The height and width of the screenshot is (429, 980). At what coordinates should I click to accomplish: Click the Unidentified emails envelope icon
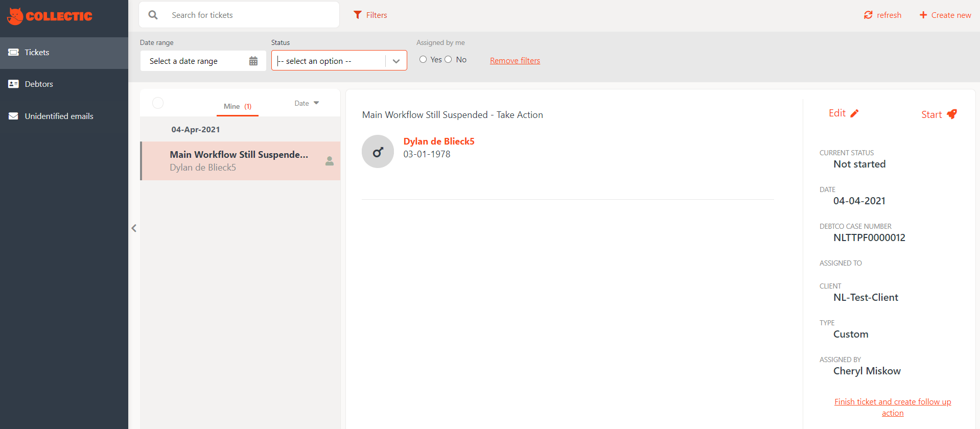(x=13, y=116)
